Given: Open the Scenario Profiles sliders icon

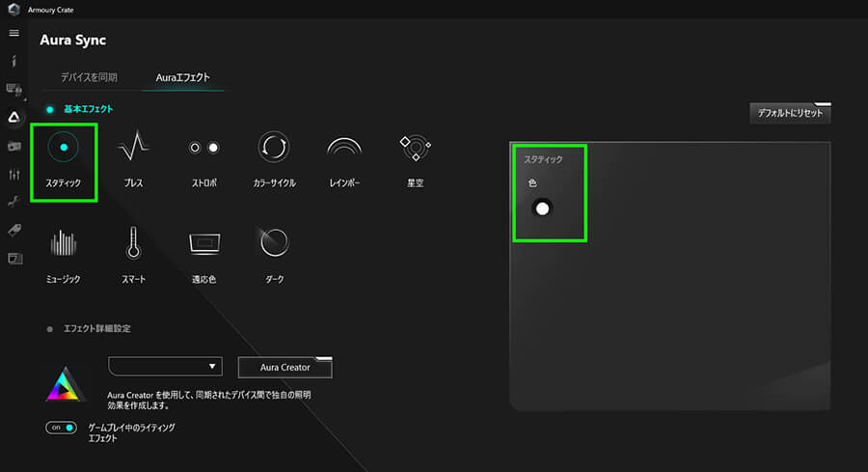Looking at the screenshot, I should (x=14, y=175).
